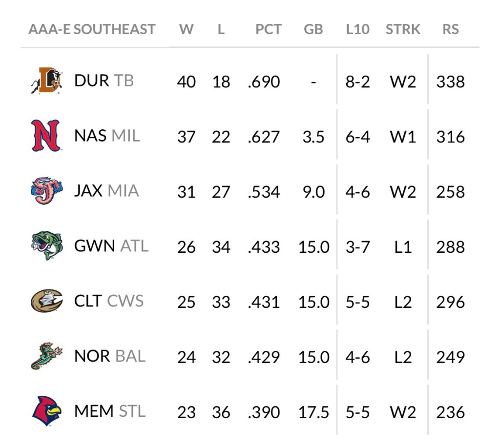Click the AAA-E Southeast division heading
This screenshot has height=448, width=500.
pos(92,29)
